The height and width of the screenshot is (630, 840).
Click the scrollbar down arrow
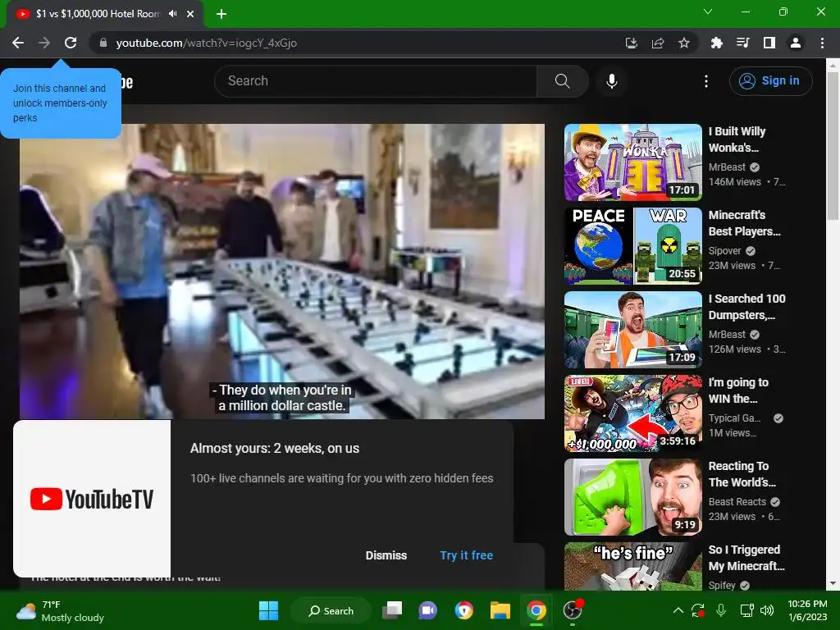pos(833,583)
